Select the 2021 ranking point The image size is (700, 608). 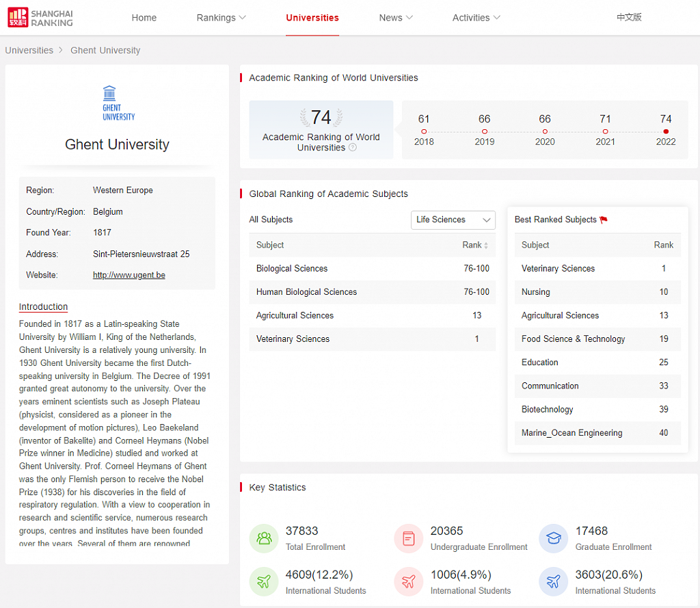(x=606, y=131)
